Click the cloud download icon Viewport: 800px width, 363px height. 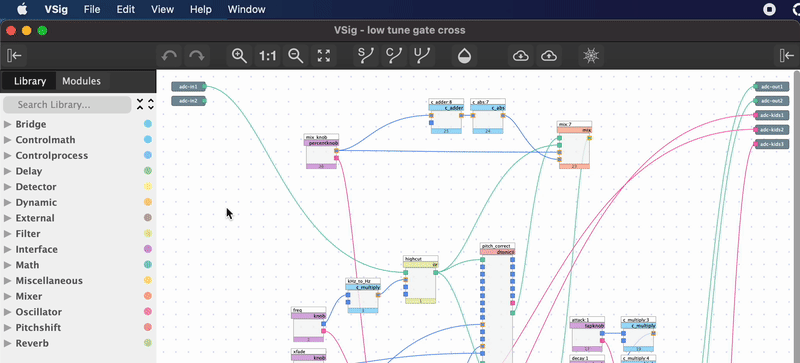(520, 56)
